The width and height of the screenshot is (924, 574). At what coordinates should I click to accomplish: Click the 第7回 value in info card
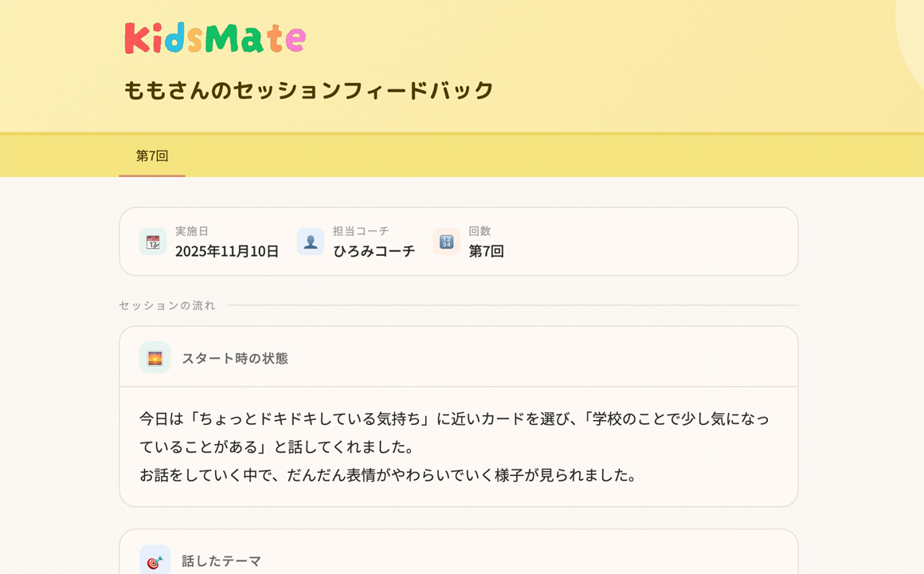tap(486, 251)
